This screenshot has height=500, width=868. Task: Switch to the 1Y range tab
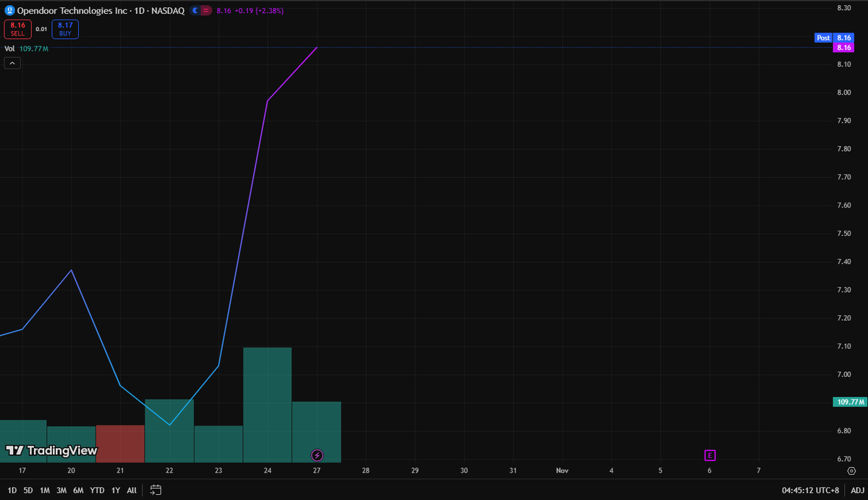(114, 490)
